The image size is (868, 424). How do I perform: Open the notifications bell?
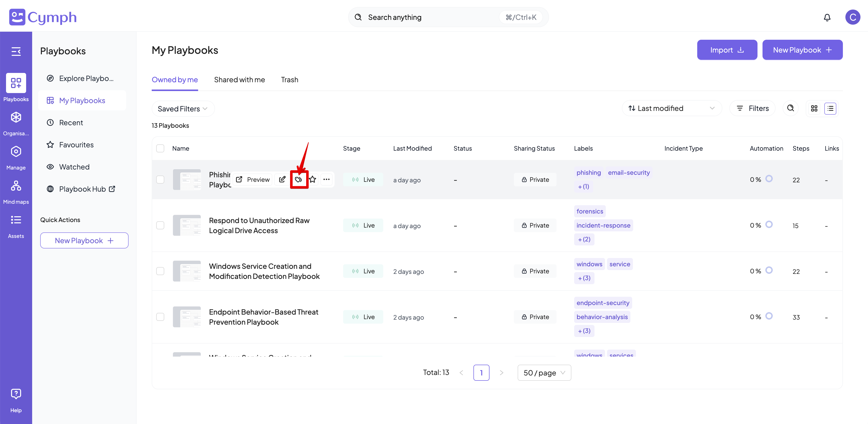pos(827,17)
